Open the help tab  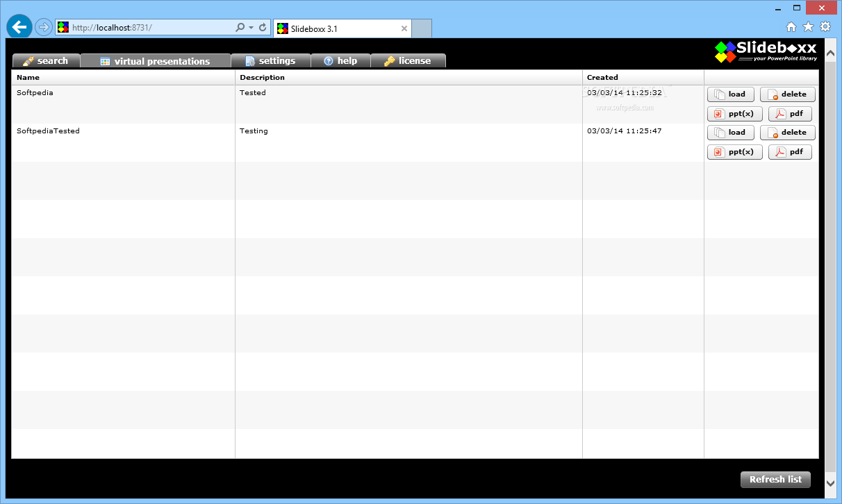point(340,61)
